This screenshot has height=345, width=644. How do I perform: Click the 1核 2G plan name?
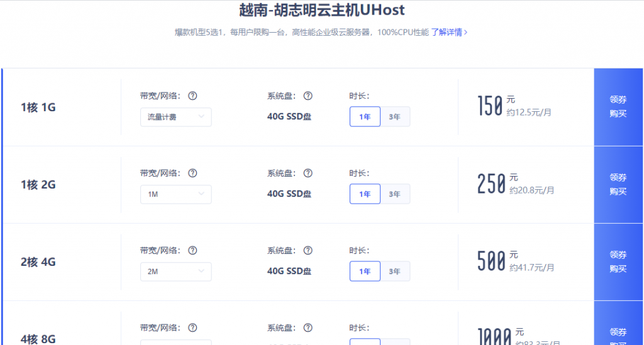point(38,185)
